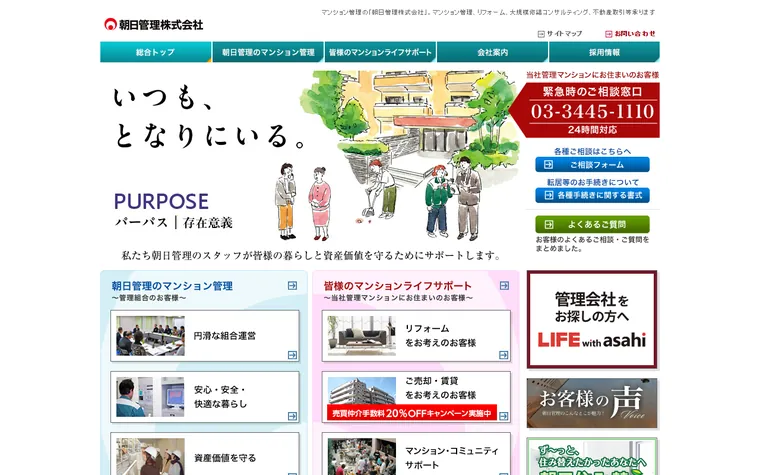Image resolution: width=760 pixels, height=475 pixels.
Task: Open the お客様の声 banner
Action: (592, 403)
